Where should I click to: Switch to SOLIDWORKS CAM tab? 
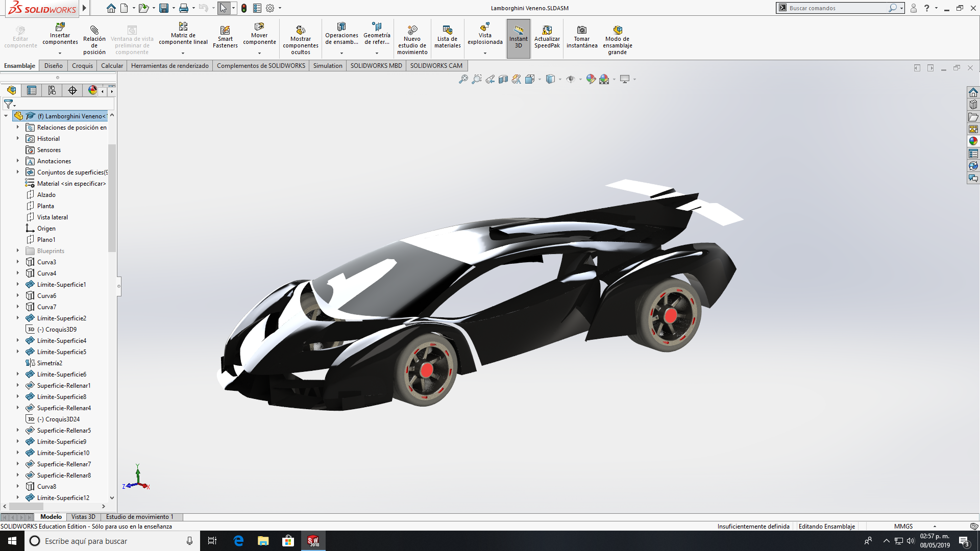click(x=436, y=66)
